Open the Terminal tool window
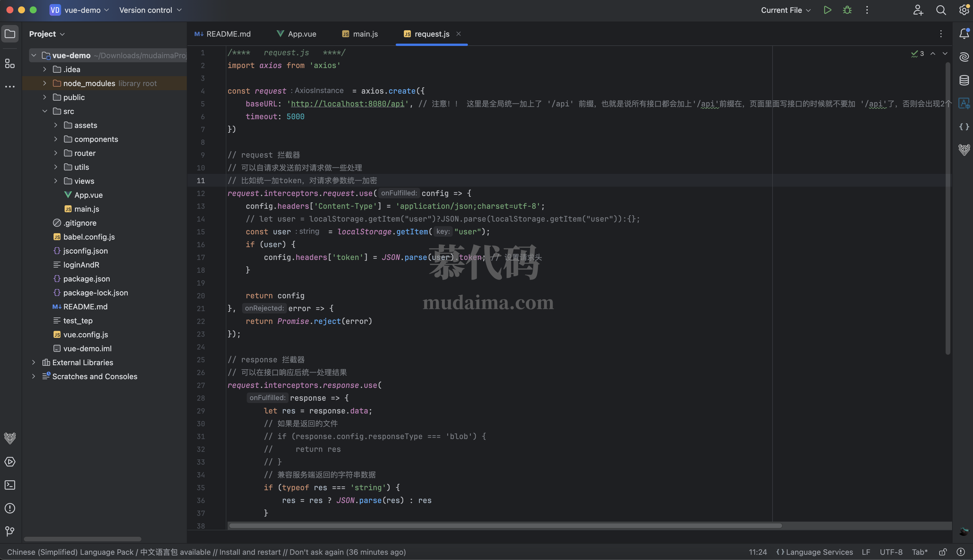The image size is (973, 560). [10, 485]
